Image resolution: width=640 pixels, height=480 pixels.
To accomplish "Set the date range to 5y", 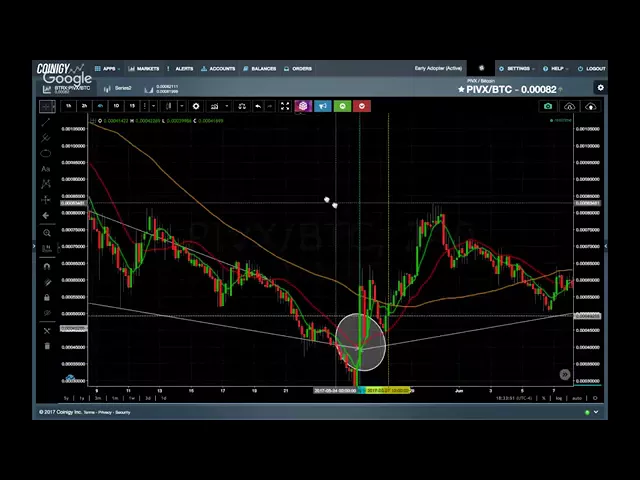I will click(x=66, y=398).
